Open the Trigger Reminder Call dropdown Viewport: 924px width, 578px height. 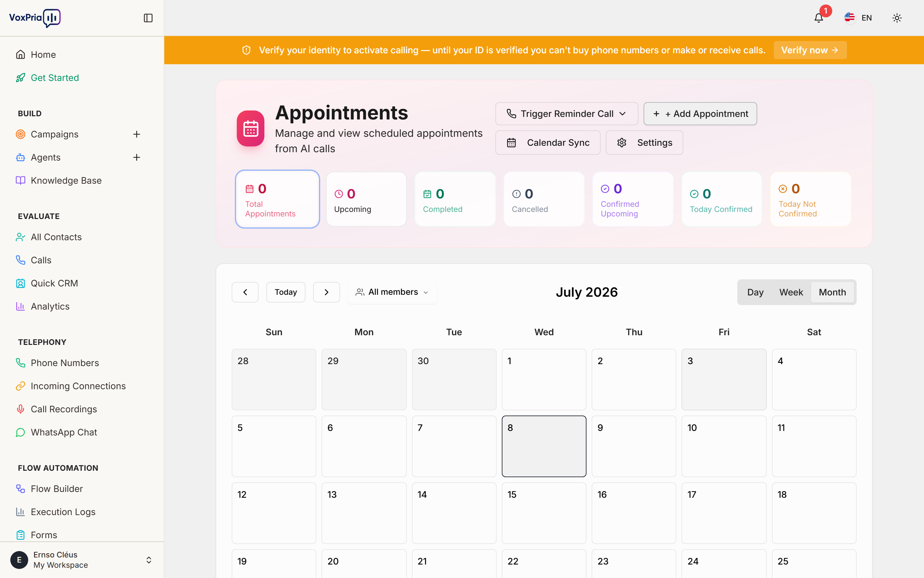tap(567, 114)
